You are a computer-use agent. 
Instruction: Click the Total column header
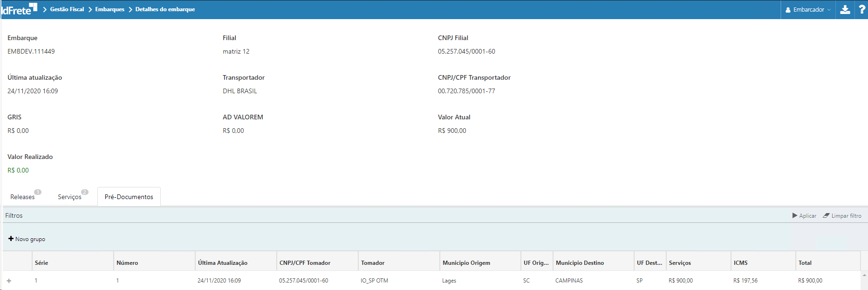[x=805, y=263]
